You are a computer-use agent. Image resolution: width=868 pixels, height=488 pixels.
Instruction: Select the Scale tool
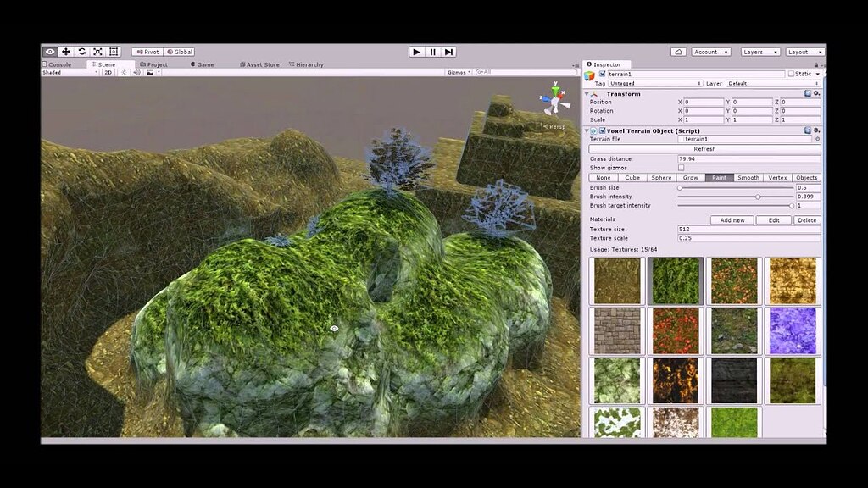coord(97,52)
